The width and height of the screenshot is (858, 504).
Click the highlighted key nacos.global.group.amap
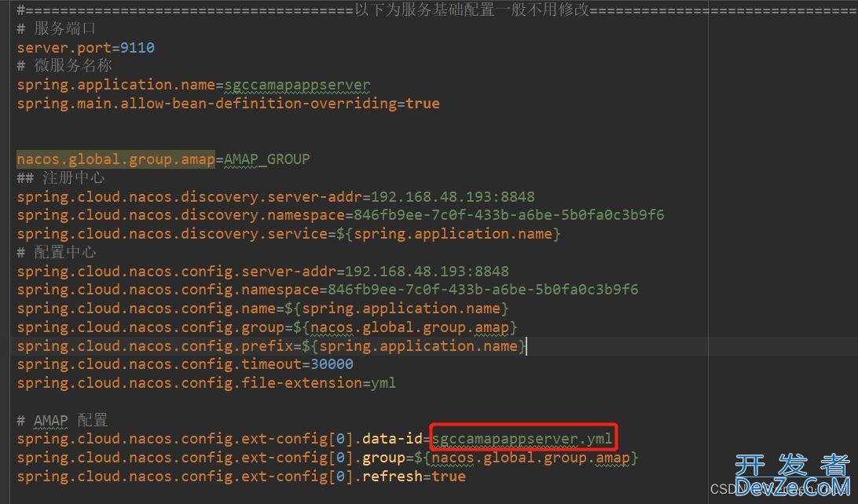(x=116, y=159)
